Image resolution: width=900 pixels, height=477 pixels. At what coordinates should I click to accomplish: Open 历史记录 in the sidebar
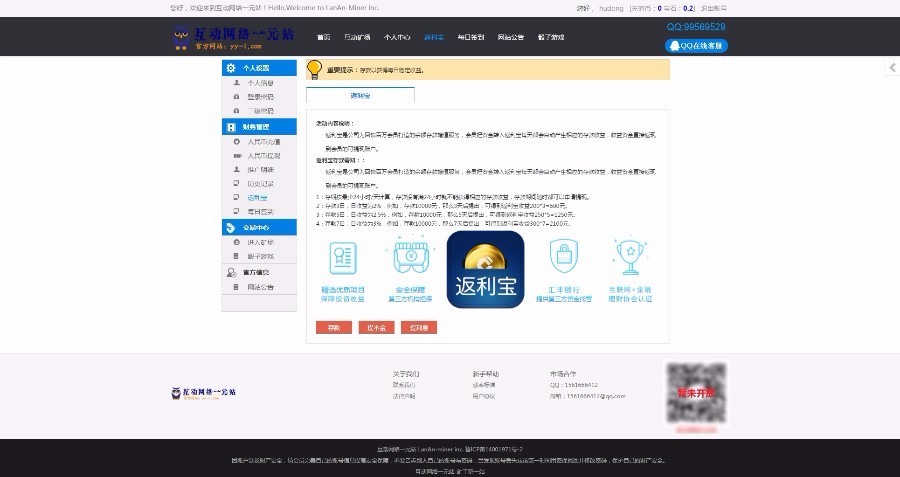(261, 184)
